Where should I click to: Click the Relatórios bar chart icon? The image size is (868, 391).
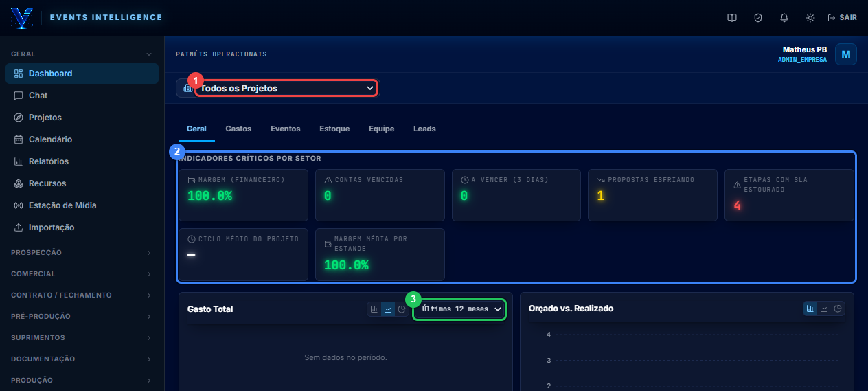19,161
